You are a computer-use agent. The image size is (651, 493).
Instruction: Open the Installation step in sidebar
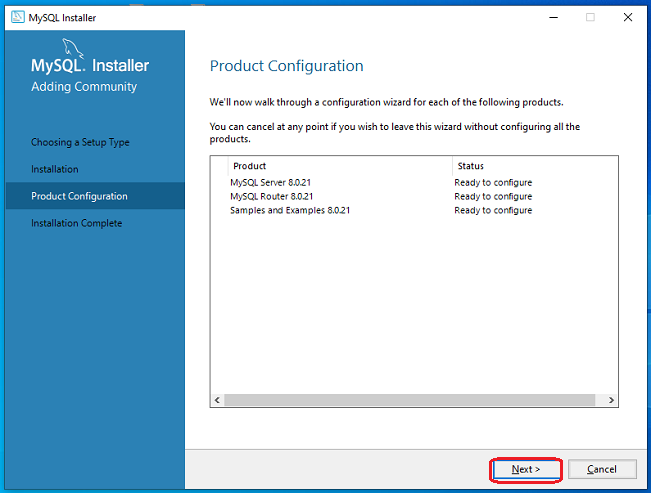[55, 169]
